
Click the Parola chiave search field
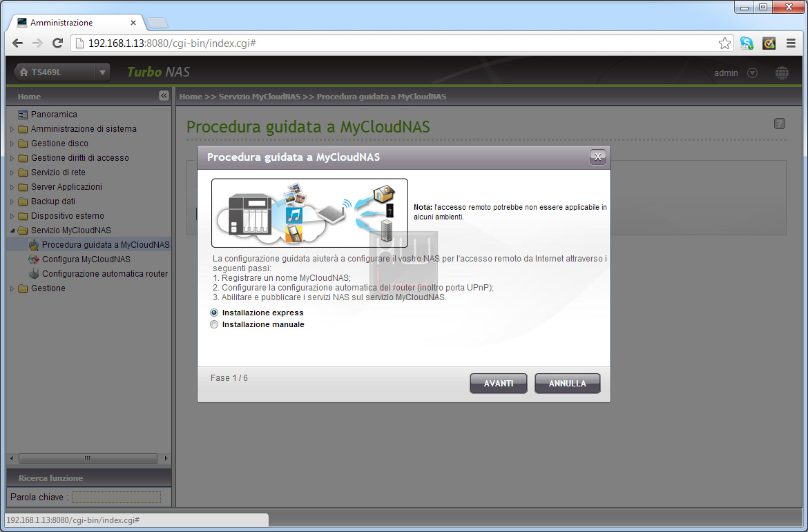click(116, 497)
